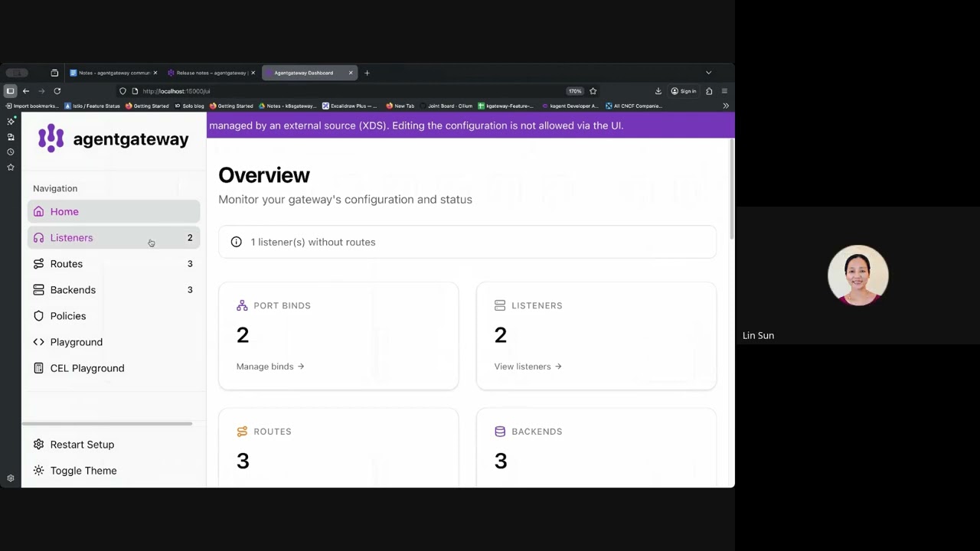Click the '1 listener(s) without routes' notice
This screenshot has width=980, height=551.
pos(467,242)
